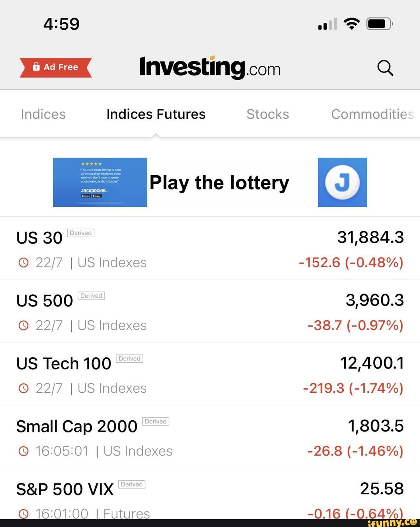Open the Stocks tab
420x527 pixels.
coord(268,114)
